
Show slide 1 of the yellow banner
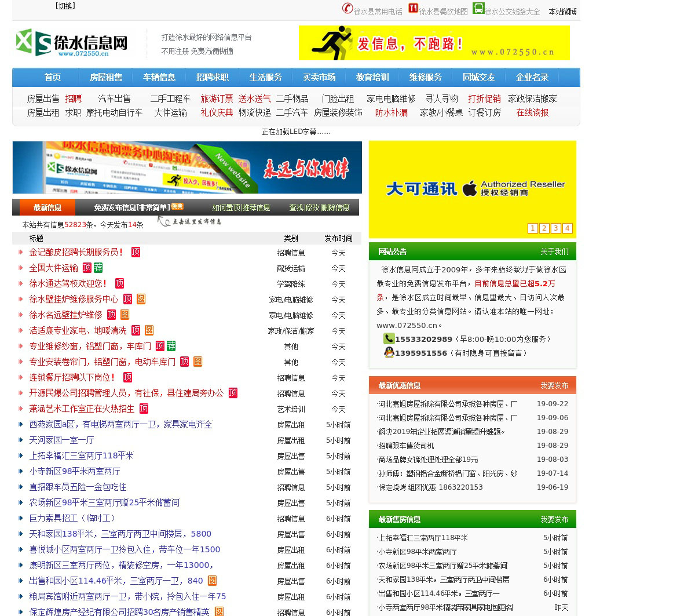tap(533, 228)
